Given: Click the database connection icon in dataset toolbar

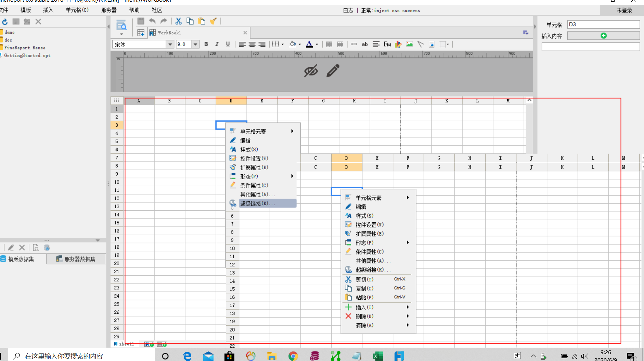Looking at the screenshot, I should pos(47,247).
